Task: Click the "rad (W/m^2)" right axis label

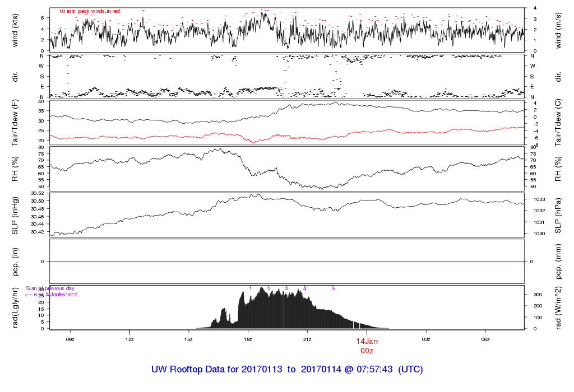Action: [x=559, y=307]
